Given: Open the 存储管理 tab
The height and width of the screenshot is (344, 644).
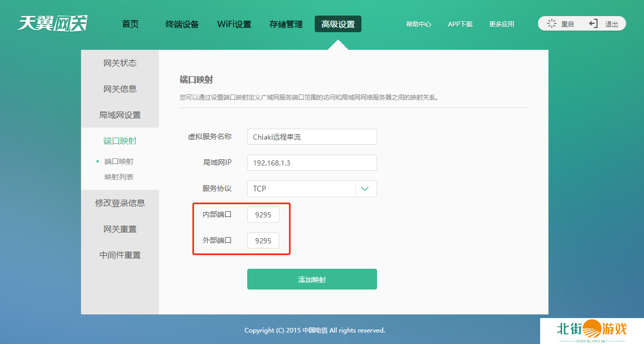Looking at the screenshot, I should [286, 24].
